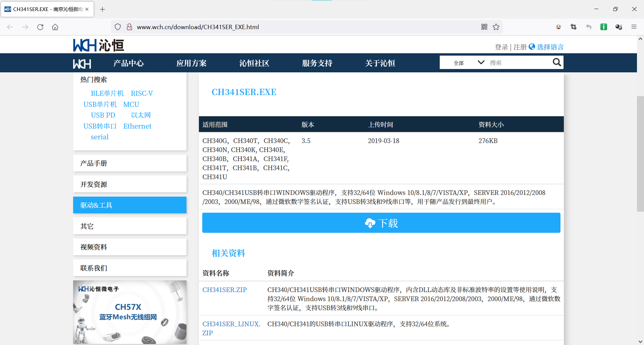Close the CH341SER.EXE tab
Screen dimensions: 644x345
pyautogui.click(x=87, y=9)
